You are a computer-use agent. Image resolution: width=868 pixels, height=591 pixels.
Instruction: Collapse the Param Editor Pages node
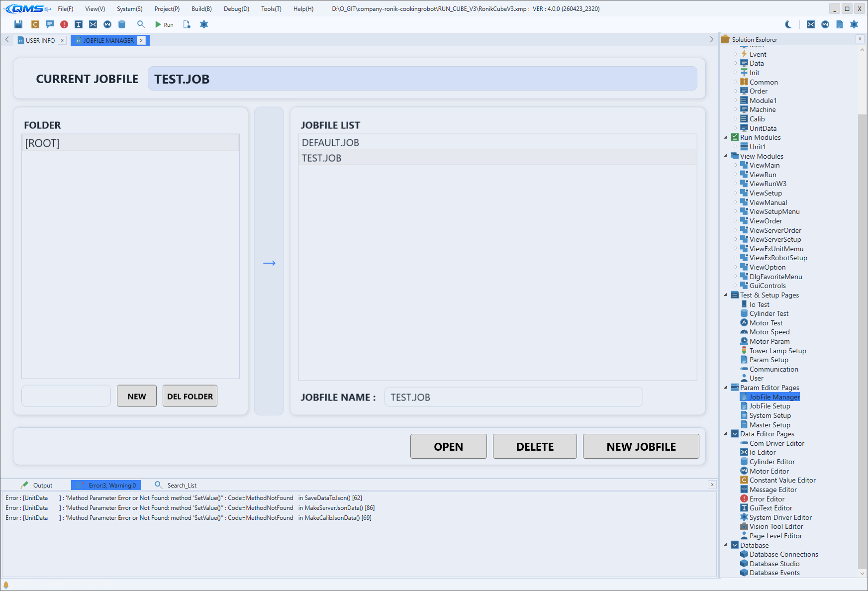click(x=726, y=388)
